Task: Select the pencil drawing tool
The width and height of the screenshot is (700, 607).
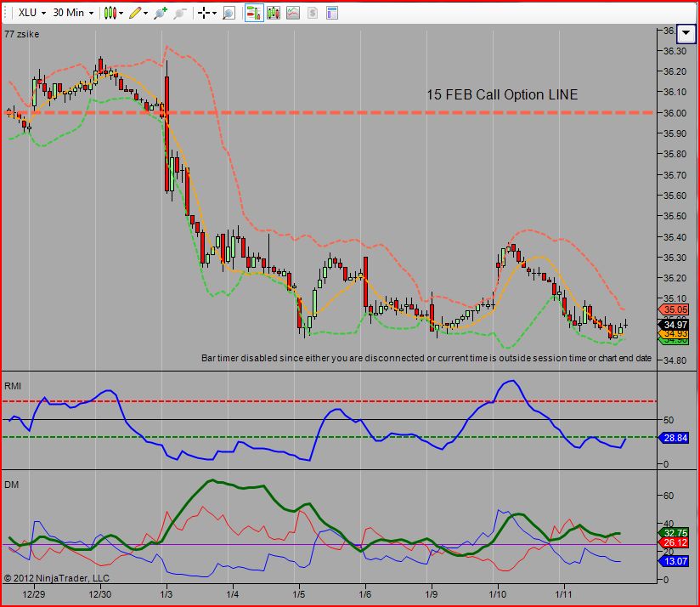Action: (x=135, y=13)
